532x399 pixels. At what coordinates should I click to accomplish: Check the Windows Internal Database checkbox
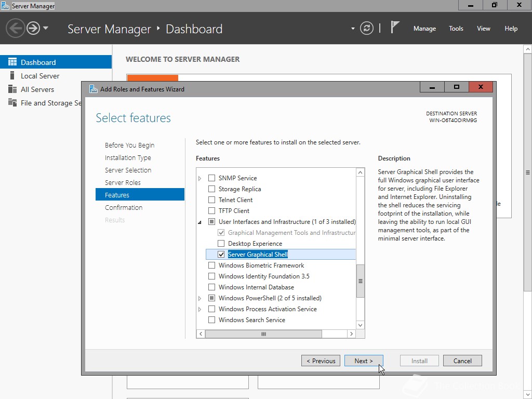pyautogui.click(x=212, y=287)
